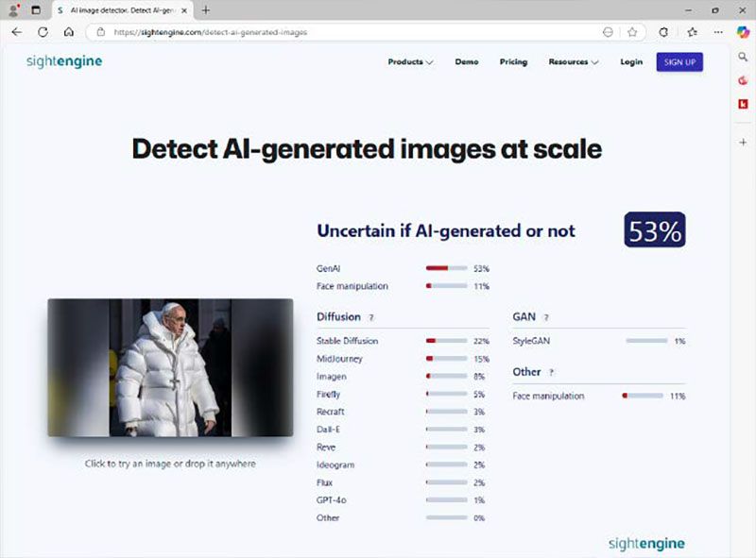This screenshot has height=558, width=756.
Task: Click the sightengine logo in header
Action: point(64,61)
